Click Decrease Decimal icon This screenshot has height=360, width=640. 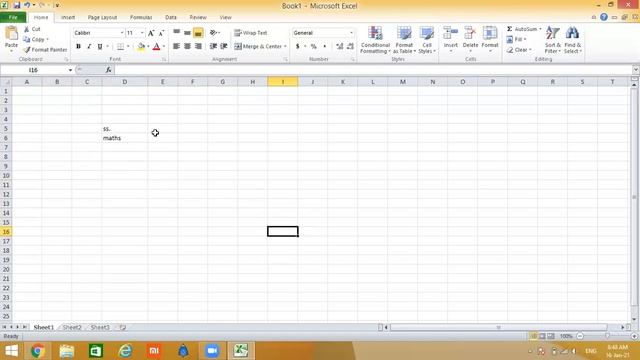(x=350, y=47)
